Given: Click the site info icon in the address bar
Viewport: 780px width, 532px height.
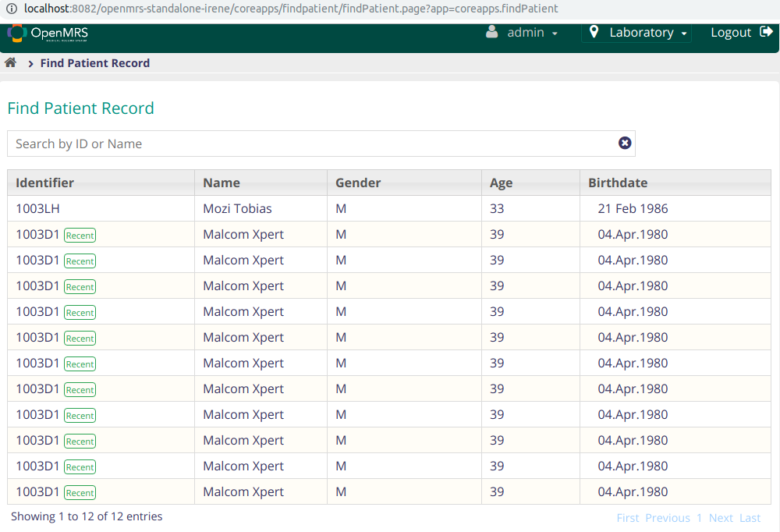Looking at the screenshot, I should tap(12, 9).
